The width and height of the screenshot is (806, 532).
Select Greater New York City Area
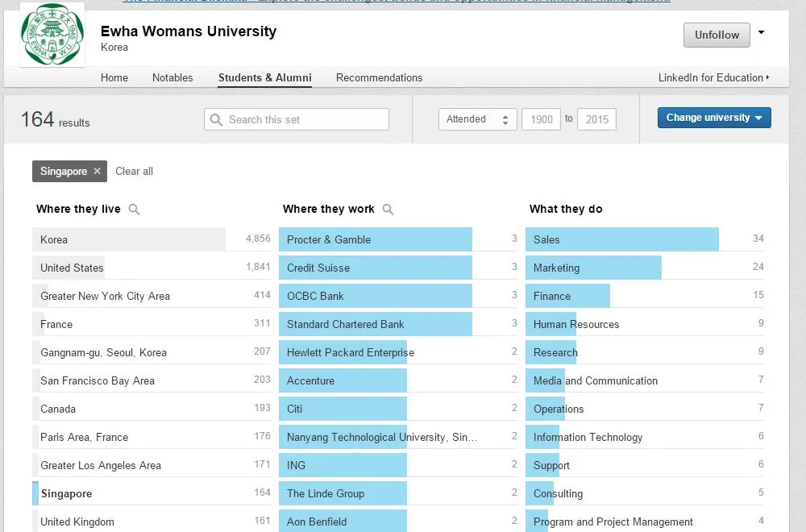[152, 296]
